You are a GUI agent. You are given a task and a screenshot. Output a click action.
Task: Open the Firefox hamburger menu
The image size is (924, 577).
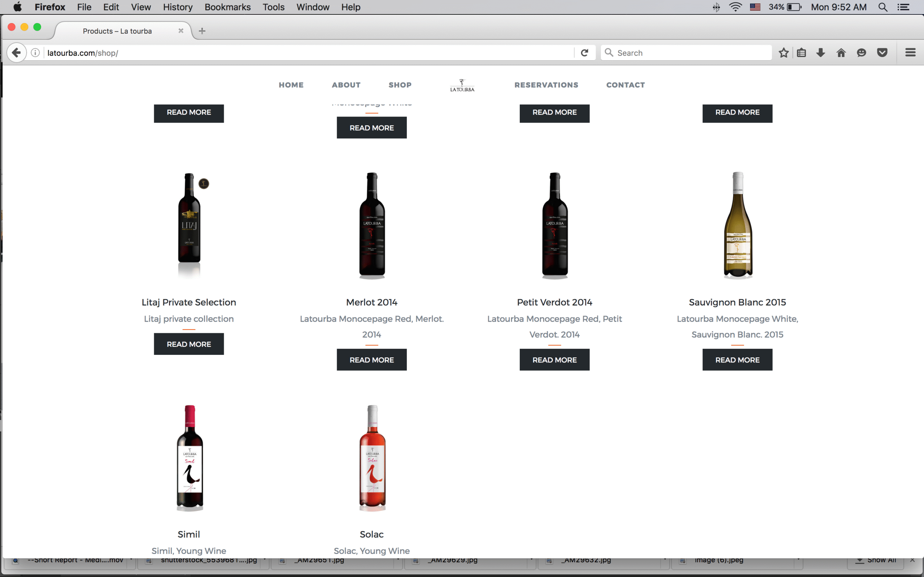[x=910, y=53]
